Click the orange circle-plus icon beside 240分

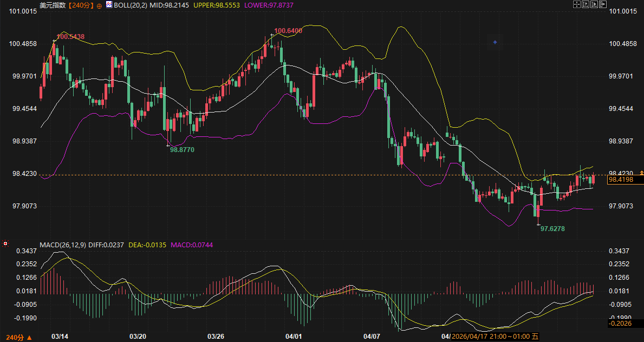tap(99, 5)
